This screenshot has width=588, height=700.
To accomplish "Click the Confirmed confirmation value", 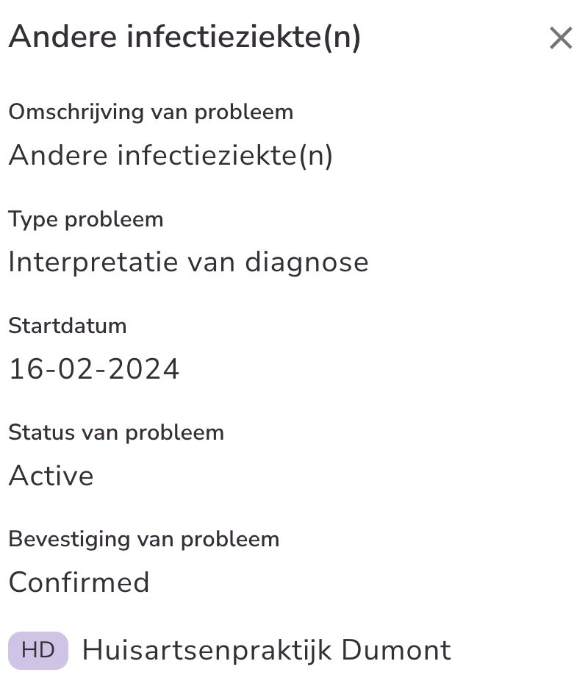I will [79, 582].
